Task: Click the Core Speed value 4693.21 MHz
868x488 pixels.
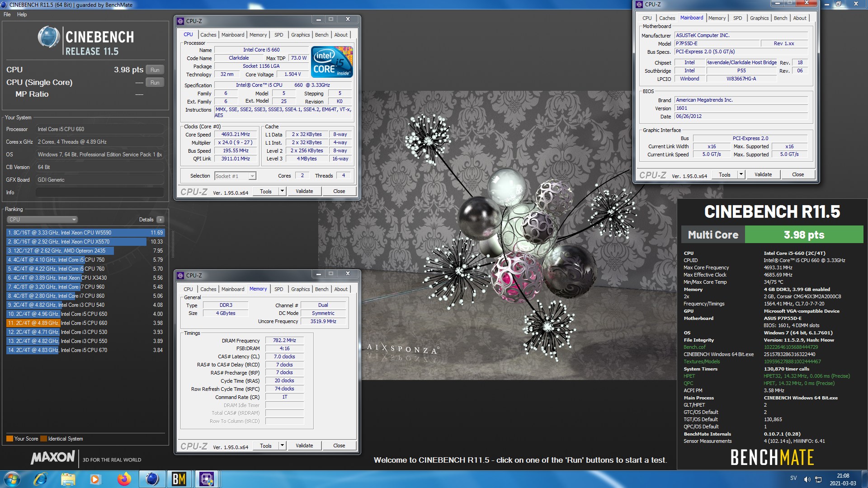Action: (236, 135)
